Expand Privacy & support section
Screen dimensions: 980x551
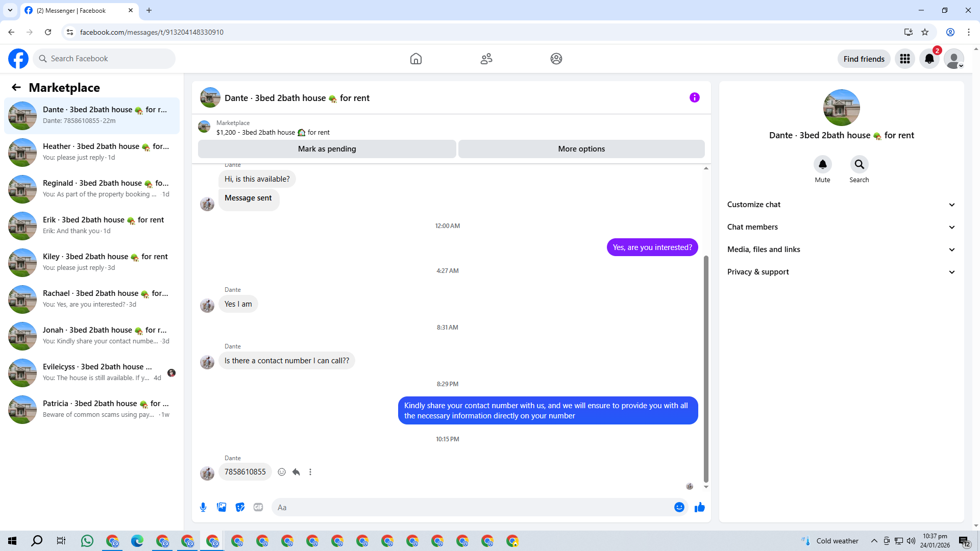[841, 272]
